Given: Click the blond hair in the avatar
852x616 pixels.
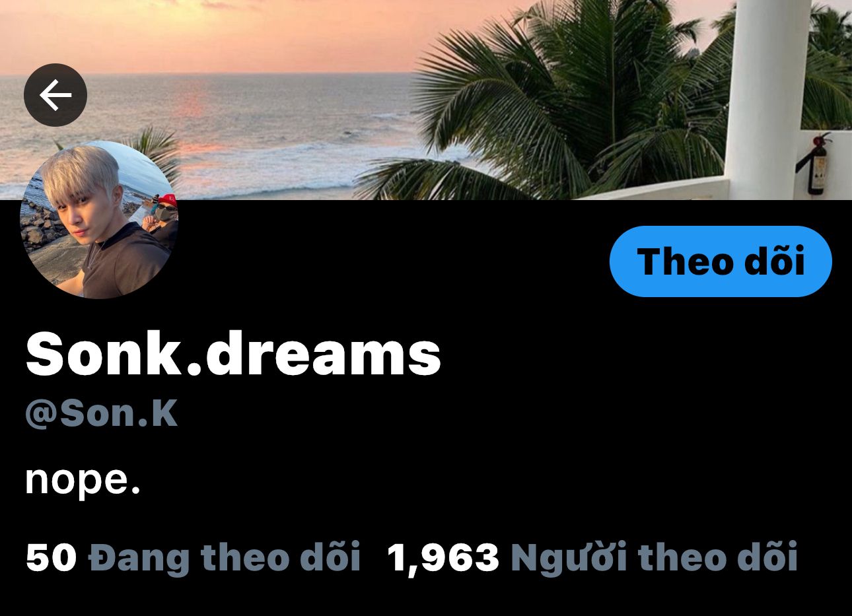Looking at the screenshot, I should [x=74, y=170].
